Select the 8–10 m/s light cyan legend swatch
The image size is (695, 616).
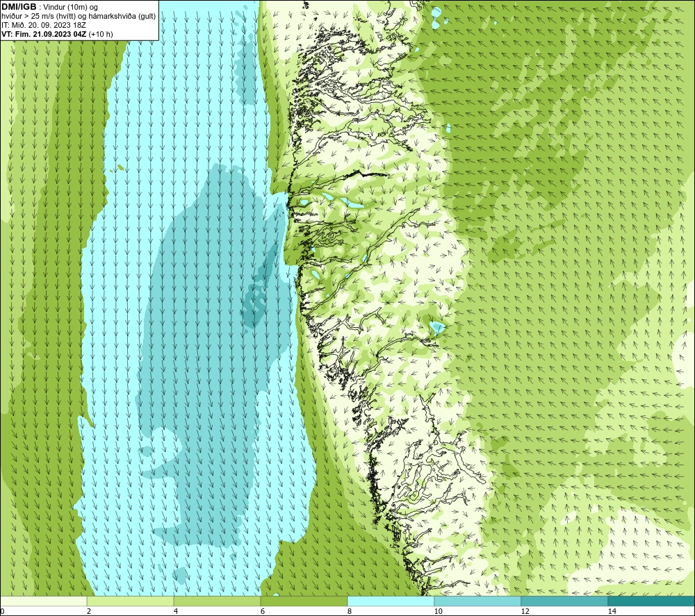(391, 601)
